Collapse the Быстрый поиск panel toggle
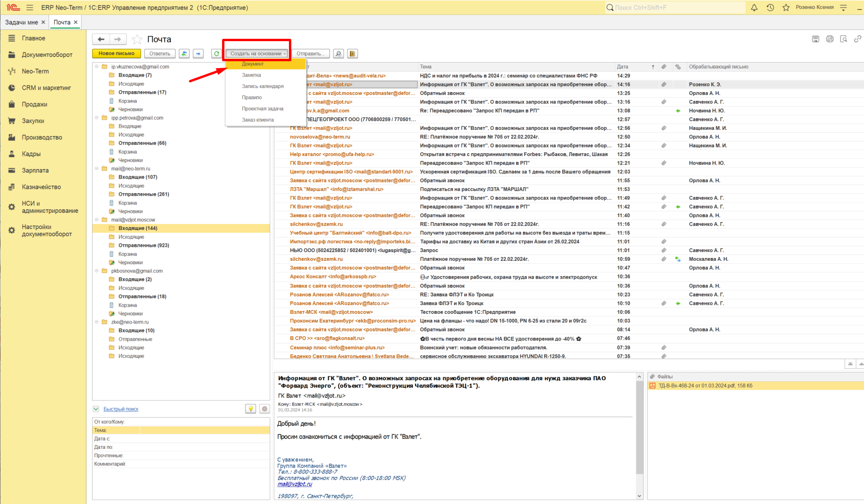Image resolution: width=864 pixels, height=504 pixels. [x=96, y=409]
